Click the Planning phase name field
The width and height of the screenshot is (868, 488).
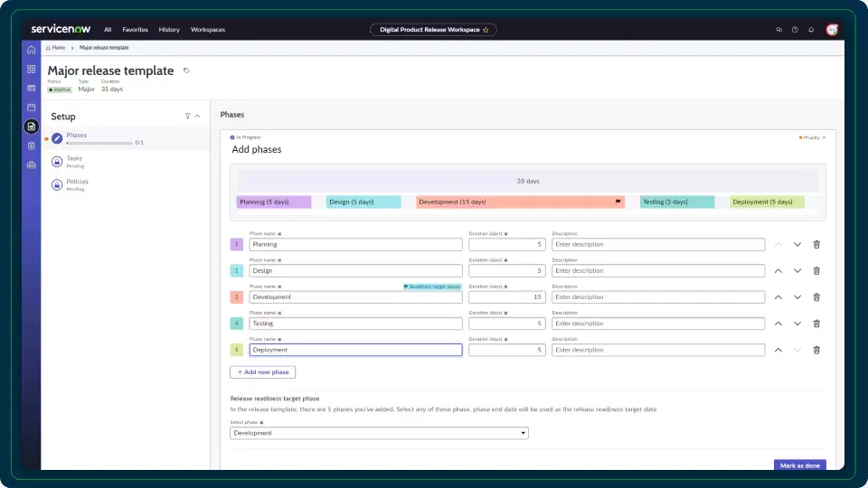(x=355, y=245)
